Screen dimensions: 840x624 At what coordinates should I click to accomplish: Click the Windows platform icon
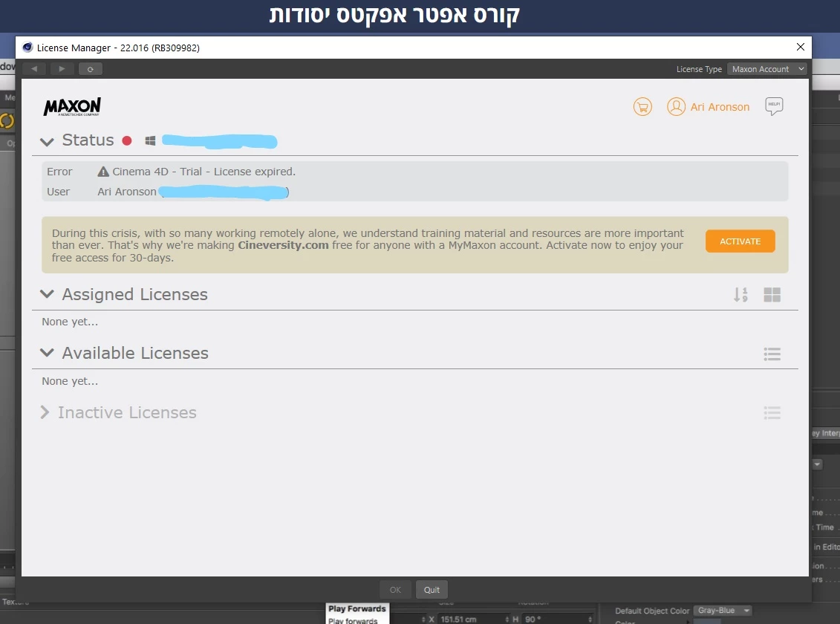click(150, 141)
